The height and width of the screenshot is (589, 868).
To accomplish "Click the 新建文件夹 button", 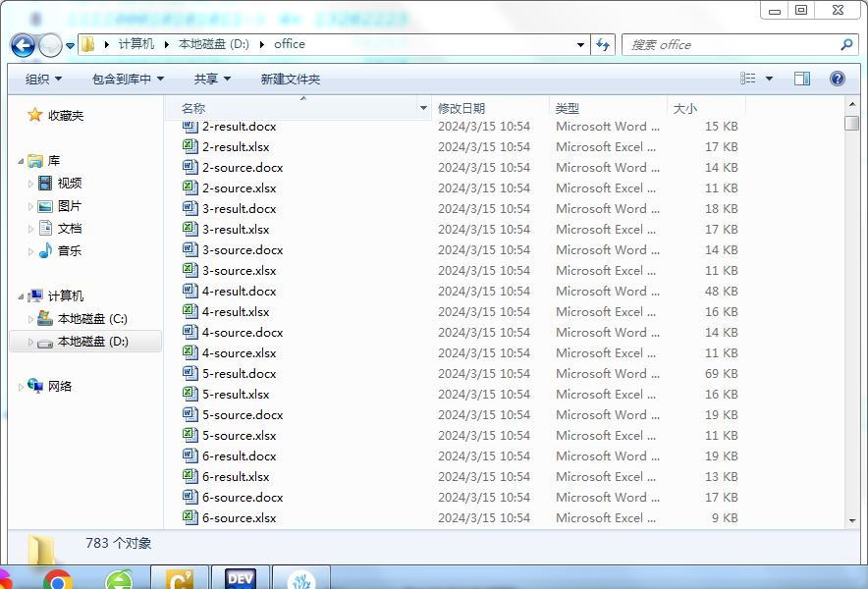I will click(291, 79).
